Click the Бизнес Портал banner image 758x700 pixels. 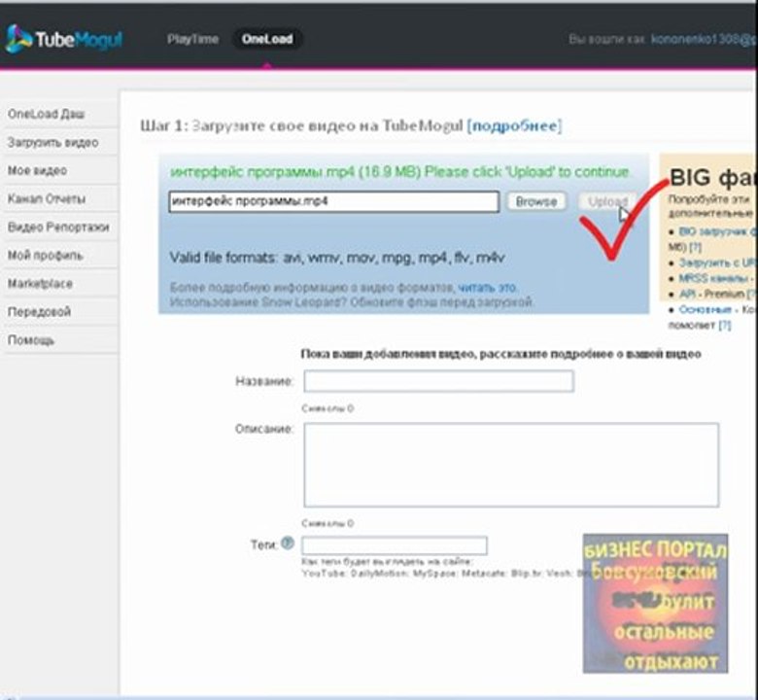coord(656,603)
